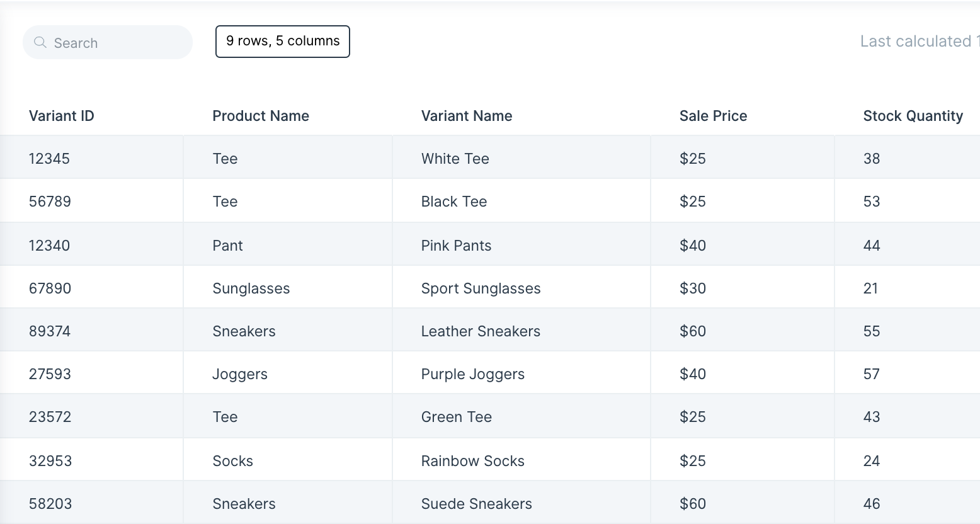Click the Variant Name column header
This screenshot has width=980, height=524.
[x=467, y=116]
